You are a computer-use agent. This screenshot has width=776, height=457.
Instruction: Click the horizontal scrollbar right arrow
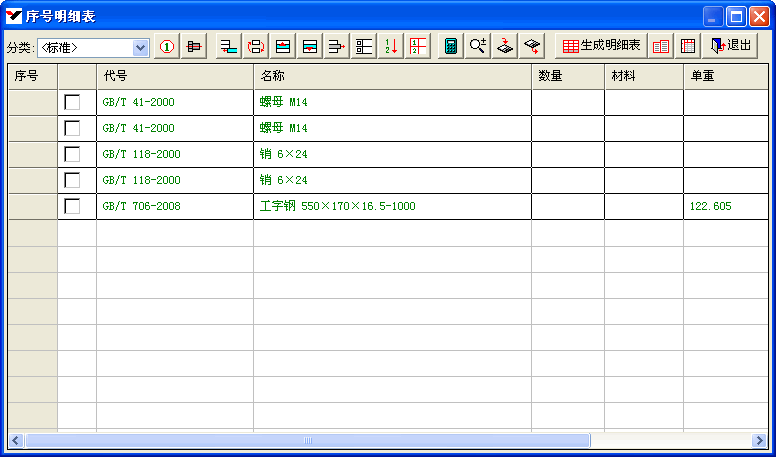(x=759, y=440)
